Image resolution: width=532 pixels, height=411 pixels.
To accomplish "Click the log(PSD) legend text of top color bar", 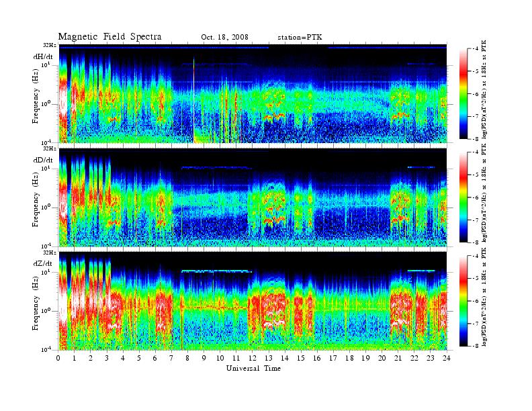I will point(484,89).
